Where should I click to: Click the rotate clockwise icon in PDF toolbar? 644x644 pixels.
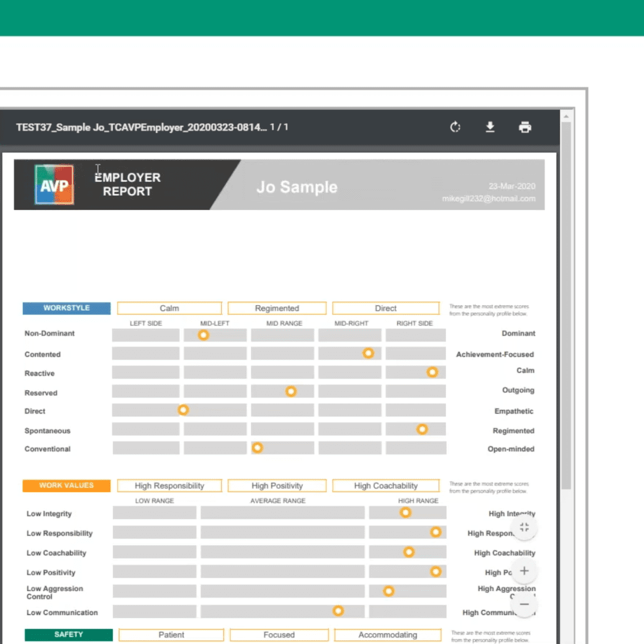pos(455,127)
